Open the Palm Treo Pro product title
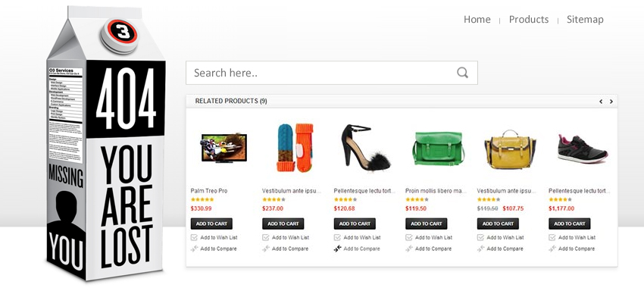The image size is (644, 291). (x=209, y=191)
